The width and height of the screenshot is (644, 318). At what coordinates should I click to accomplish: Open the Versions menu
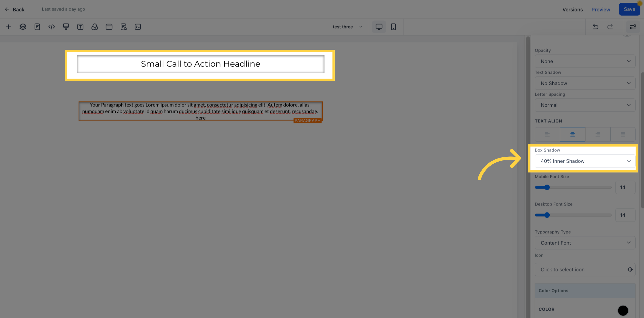click(572, 10)
